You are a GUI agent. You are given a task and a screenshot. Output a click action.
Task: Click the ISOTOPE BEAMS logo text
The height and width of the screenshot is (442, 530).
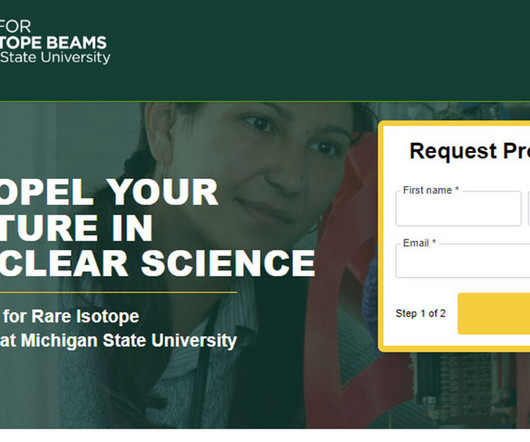[x=53, y=43]
